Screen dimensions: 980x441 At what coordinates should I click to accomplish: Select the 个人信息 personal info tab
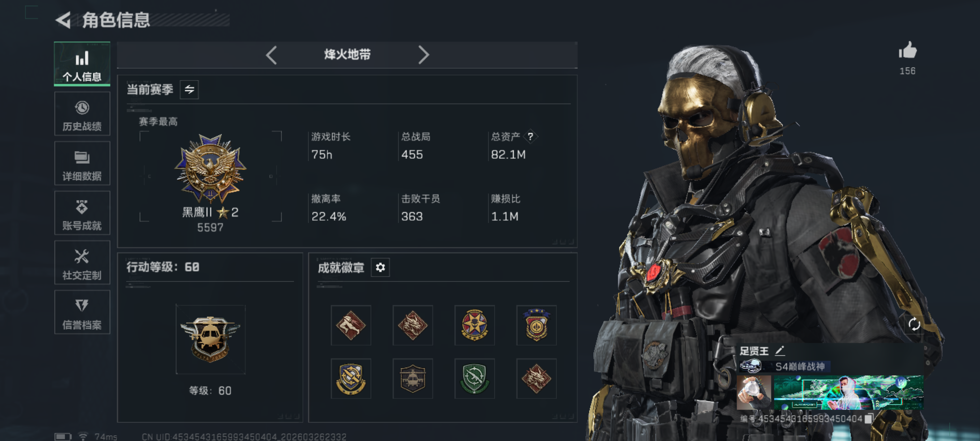(x=82, y=64)
